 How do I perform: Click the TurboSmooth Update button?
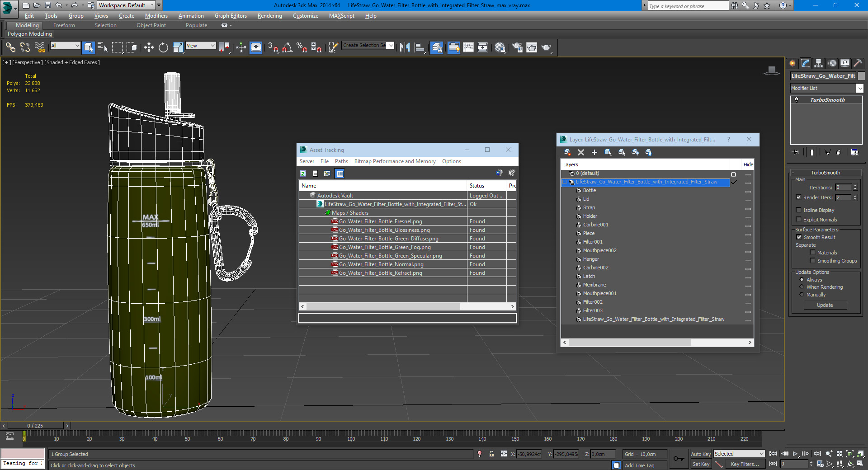[825, 305]
